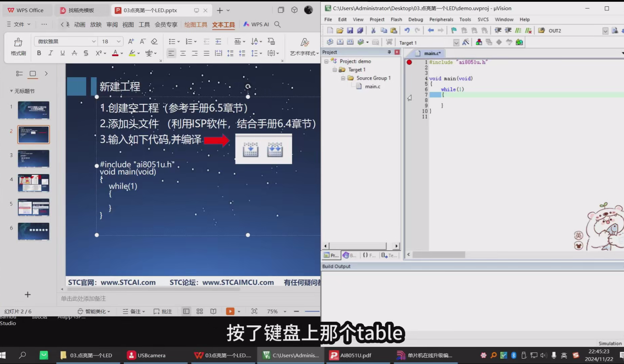Screen dimensions: 624x364
Task: Add new slide with plus button
Action: [x=28, y=294]
